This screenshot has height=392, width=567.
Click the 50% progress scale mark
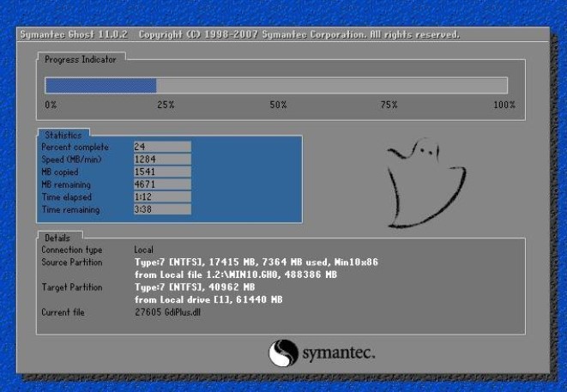[278, 105]
